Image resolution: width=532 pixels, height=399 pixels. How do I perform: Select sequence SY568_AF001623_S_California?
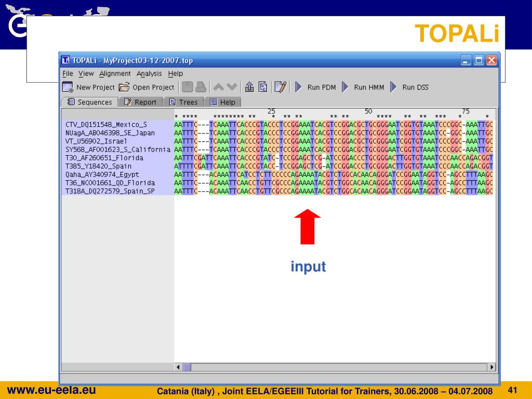(x=118, y=150)
